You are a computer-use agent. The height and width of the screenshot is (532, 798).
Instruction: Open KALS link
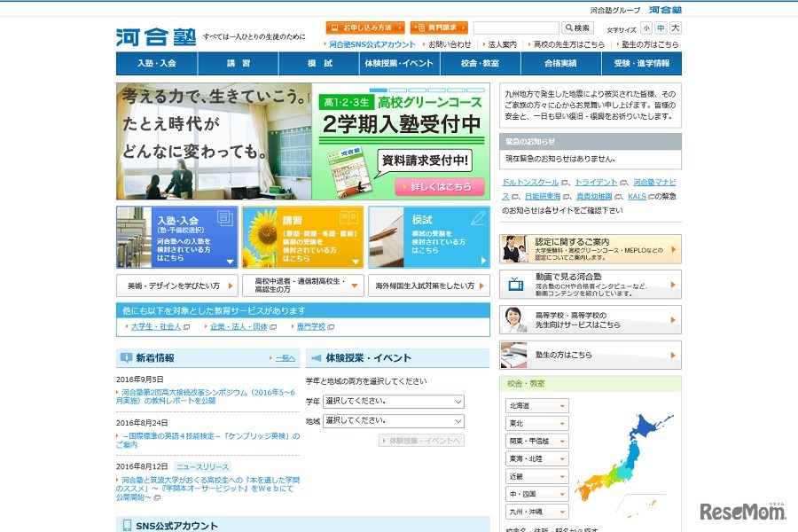point(637,197)
